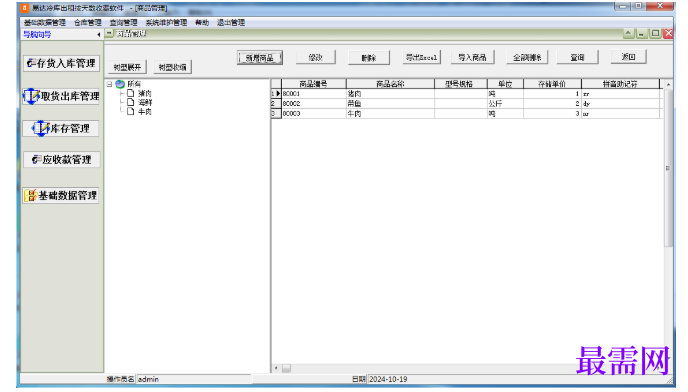The image size is (688, 392).
Task: Open 库存管理 in the sidebar
Action: click(61, 128)
